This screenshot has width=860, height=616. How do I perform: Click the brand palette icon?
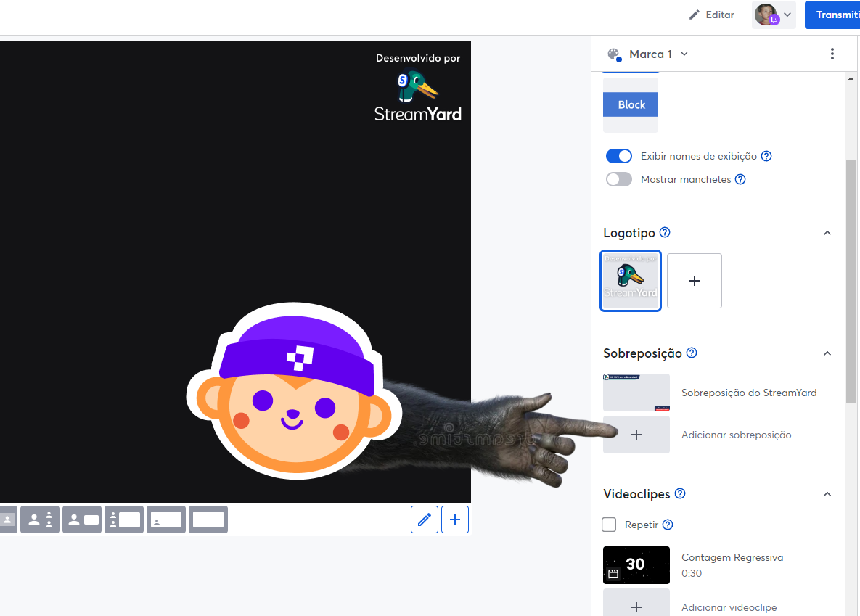tap(614, 54)
